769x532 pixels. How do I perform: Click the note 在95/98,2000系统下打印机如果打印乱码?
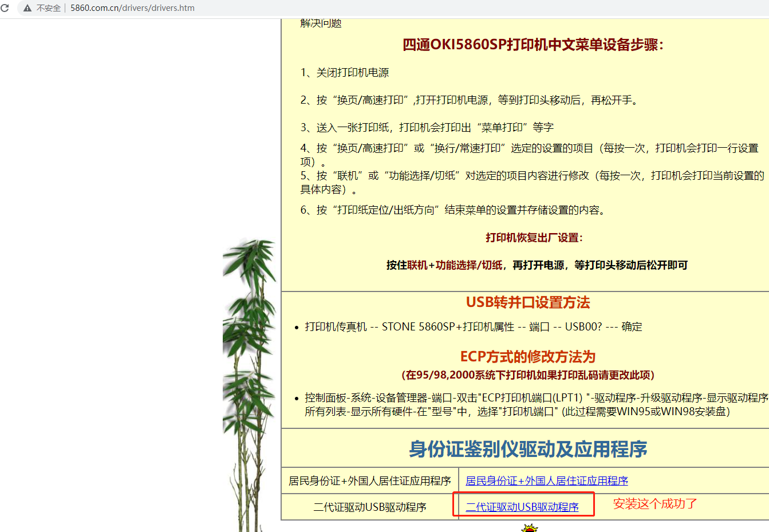528,375
